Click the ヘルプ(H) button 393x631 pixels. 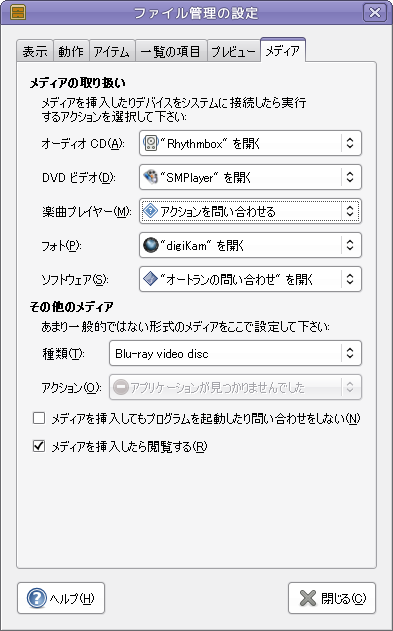coord(61,598)
